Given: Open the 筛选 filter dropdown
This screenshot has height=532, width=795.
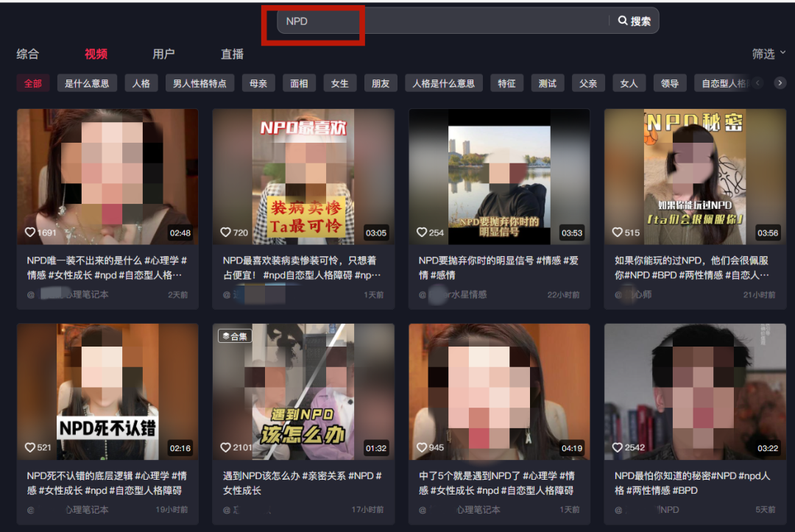Looking at the screenshot, I should click(768, 54).
